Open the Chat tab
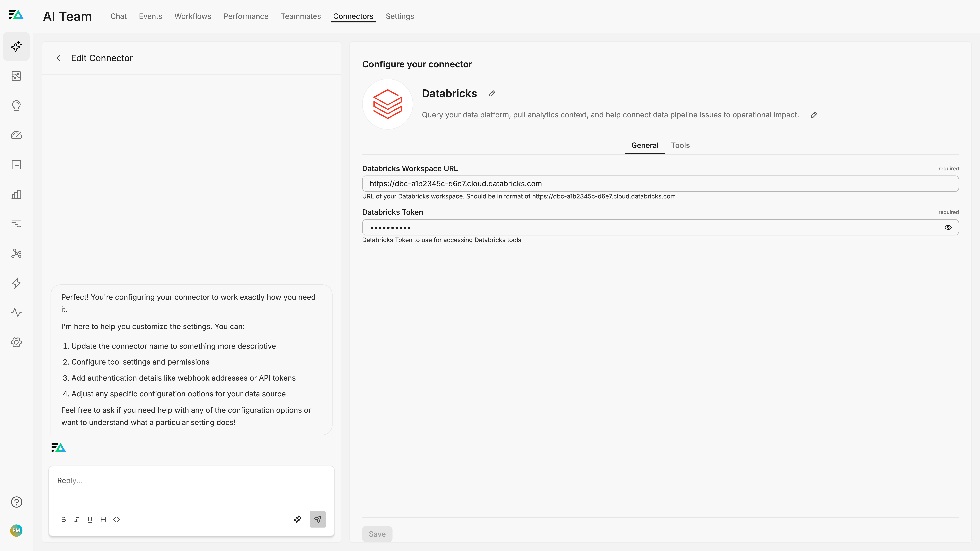The width and height of the screenshot is (980, 551). pos(118,16)
